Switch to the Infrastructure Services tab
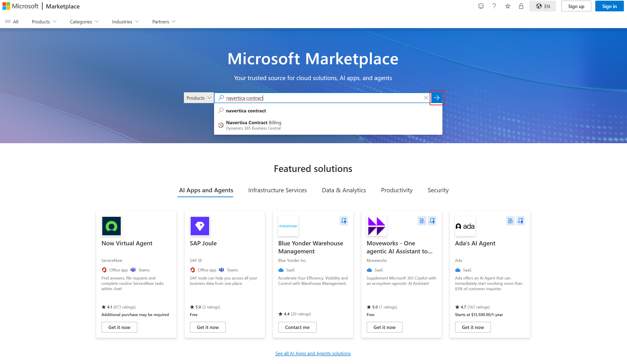Screen dimensions: 627x364 [x=277, y=190]
